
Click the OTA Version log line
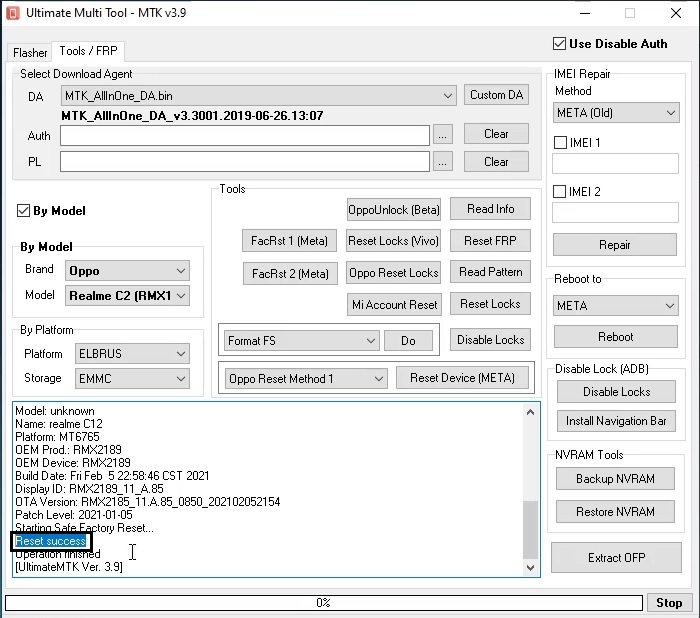click(147, 501)
